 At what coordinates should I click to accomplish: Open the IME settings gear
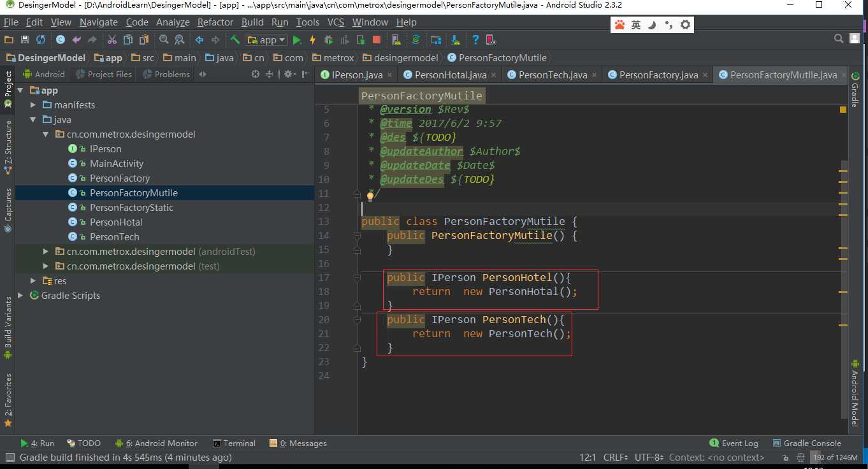[685, 25]
